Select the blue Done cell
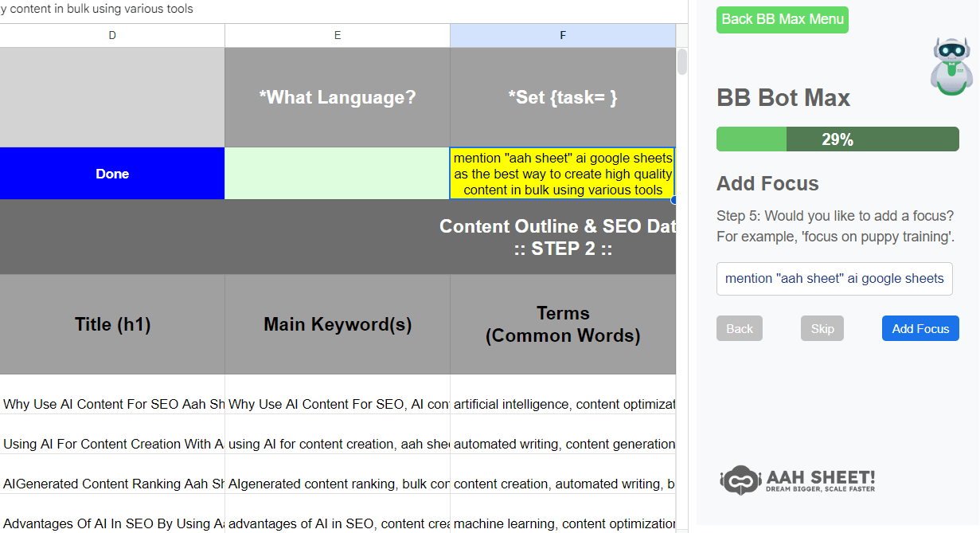 (112, 174)
